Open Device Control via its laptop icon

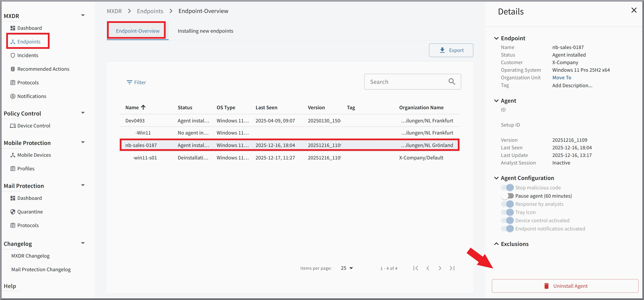13,126
